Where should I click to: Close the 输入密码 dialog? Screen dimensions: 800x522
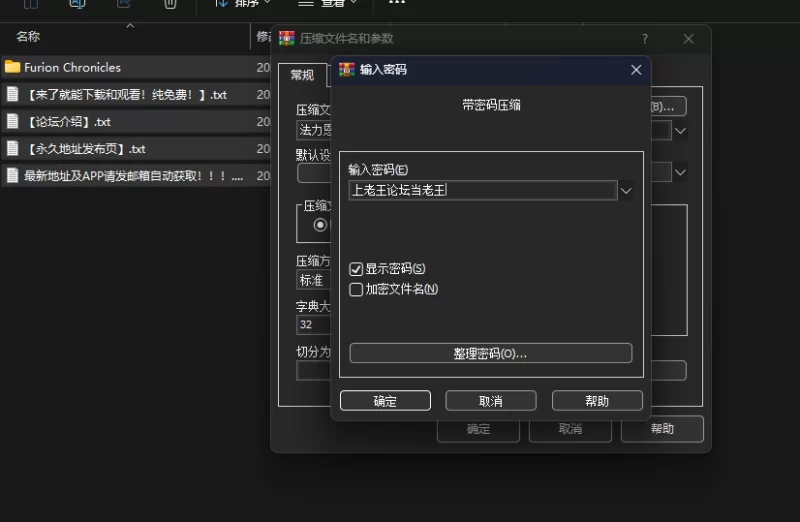(636, 70)
